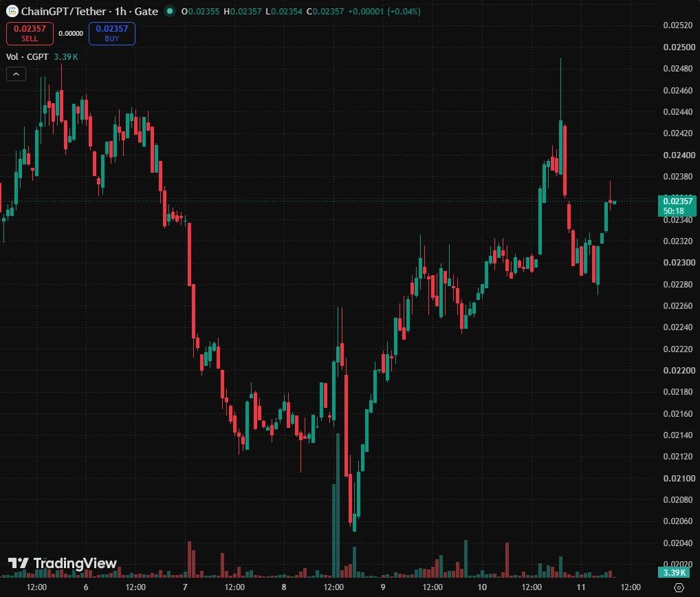Click the date label 8 on time axis
Image resolution: width=700 pixels, height=597 pixels.
tap(284, 587)
